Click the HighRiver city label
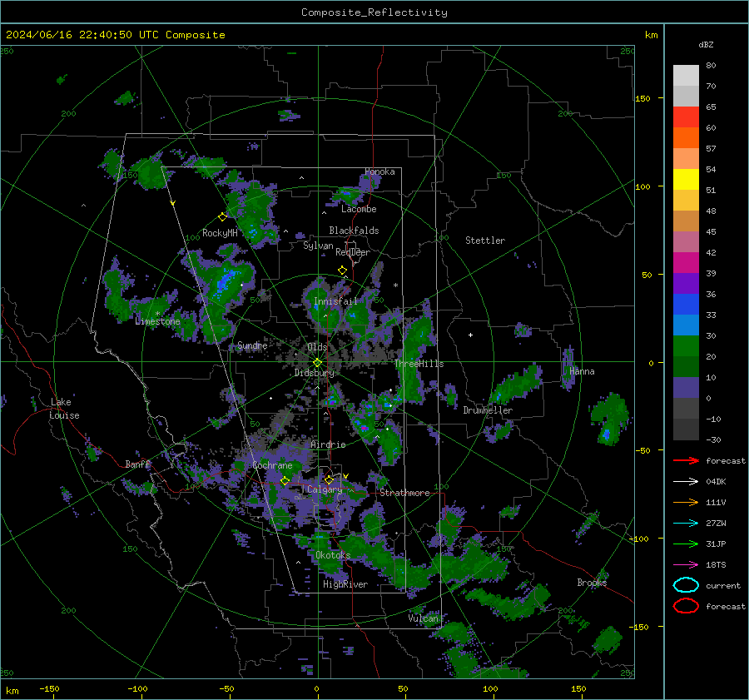Viewport: 749px width, 700px height. [x=345, y=584]
